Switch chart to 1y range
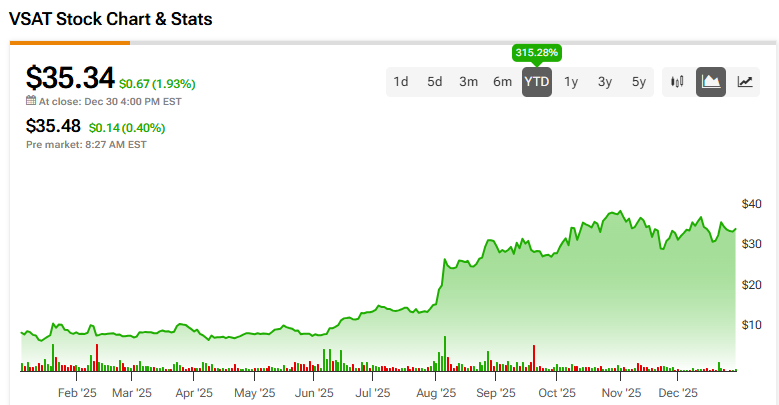 coord(571,82)
